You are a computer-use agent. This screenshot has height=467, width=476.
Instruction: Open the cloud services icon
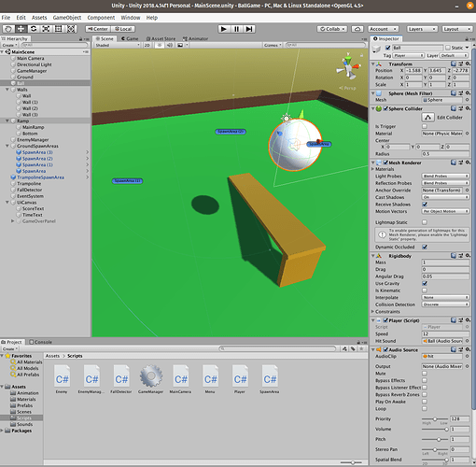(357, 29)
